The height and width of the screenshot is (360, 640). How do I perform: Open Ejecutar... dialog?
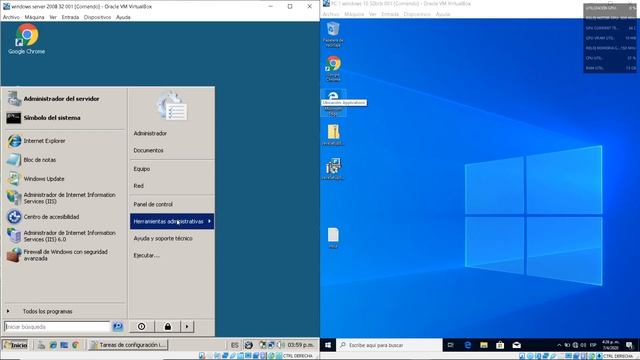pyautogui.click(x=147, y=256)
